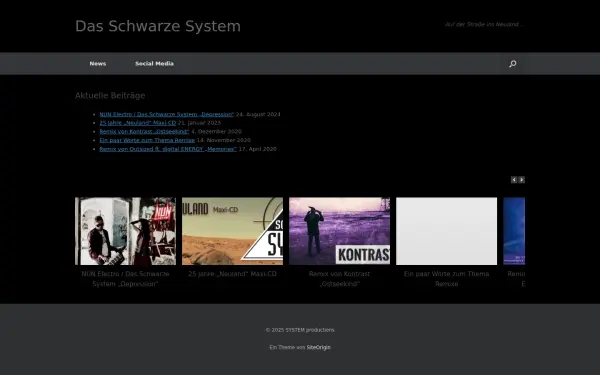
Task: Select the Neuland Maxi-CD cover thumbnail
Action: tap(233, 231)
